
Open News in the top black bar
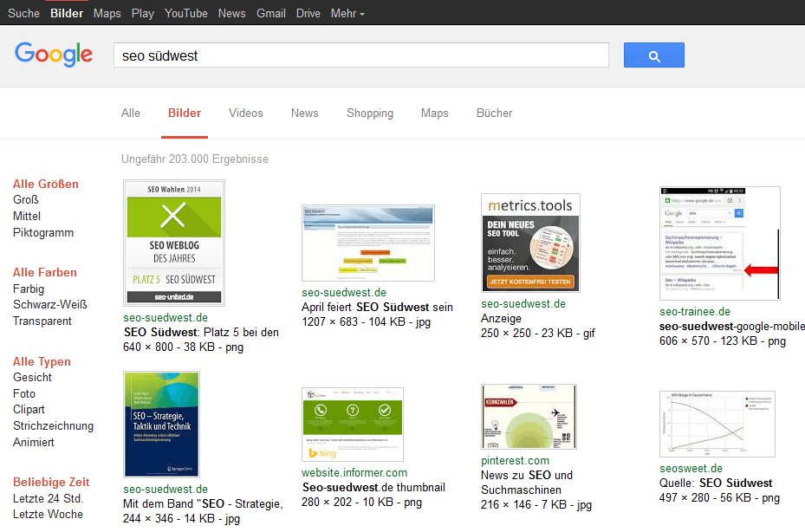click(x=231, y=13)
